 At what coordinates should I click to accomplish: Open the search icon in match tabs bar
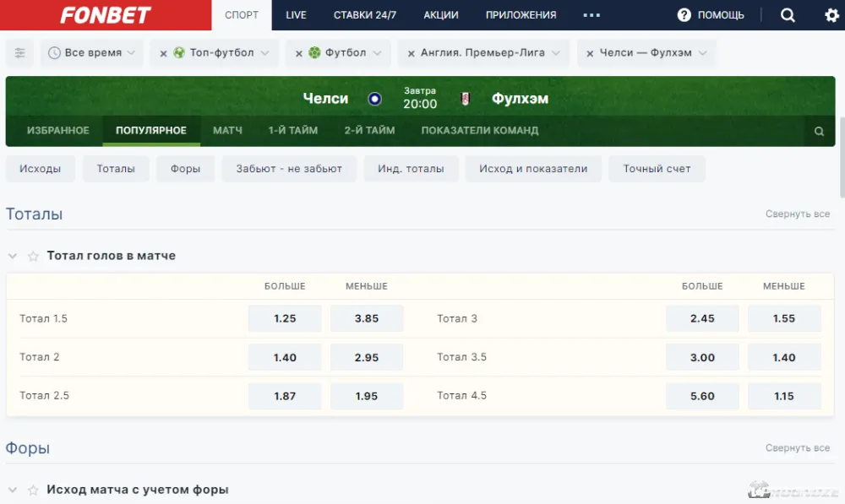819,131
